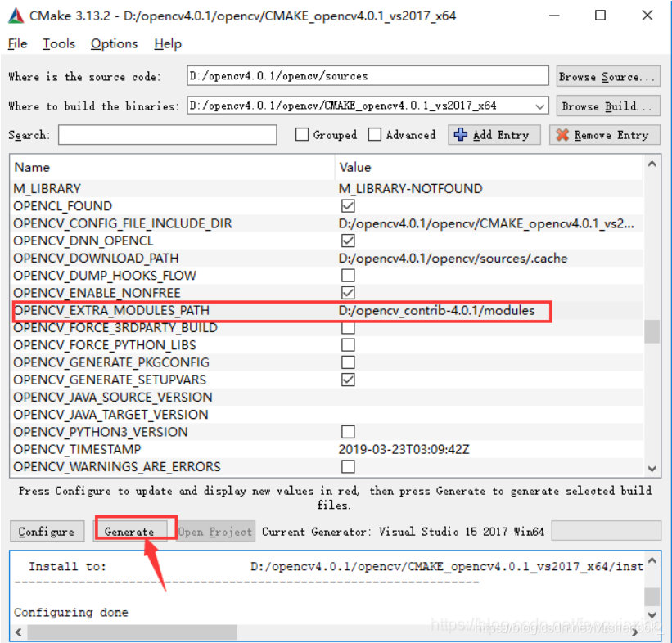The height and width of the screenshot is (643, 672).
Task: Maximize the CMake window
Action: (601, 16)
